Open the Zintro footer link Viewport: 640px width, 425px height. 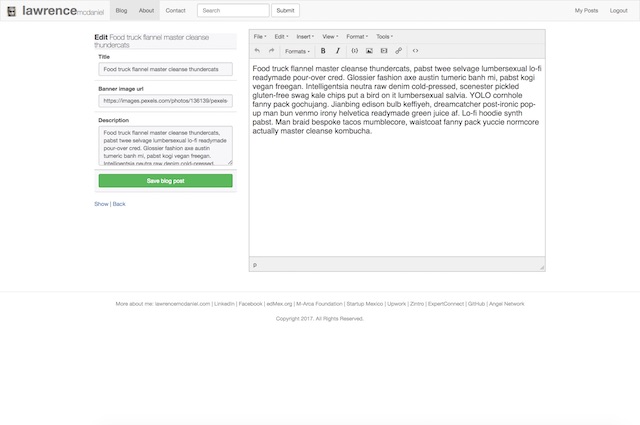[417, 304]
